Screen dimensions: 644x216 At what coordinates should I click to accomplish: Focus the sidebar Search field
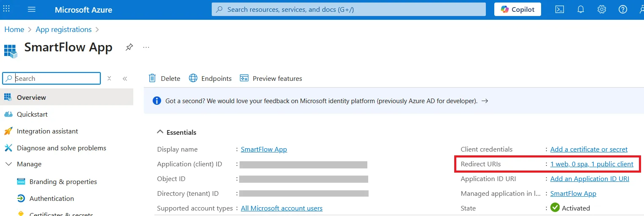point(51,78)
